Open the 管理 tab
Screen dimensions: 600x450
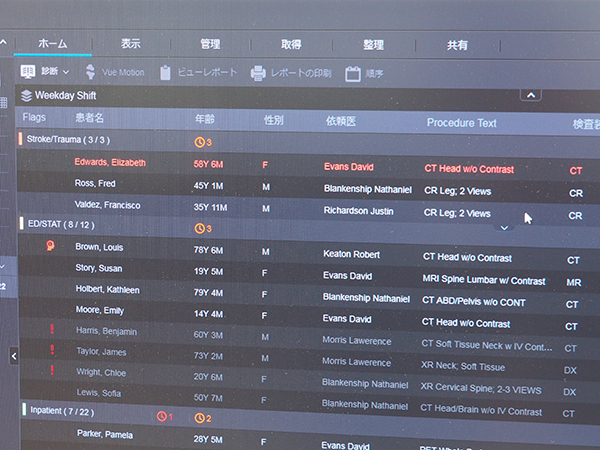coord(210,44)
